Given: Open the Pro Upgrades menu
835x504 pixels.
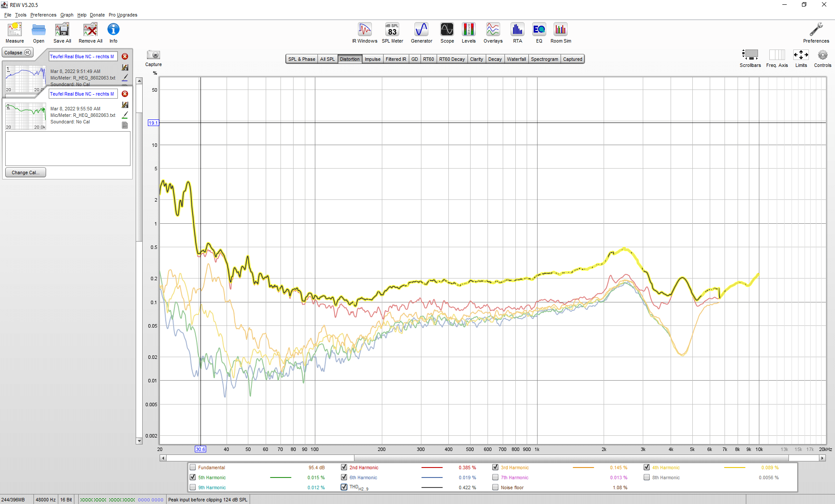Looking at the screenshot, I should pos(123,15).
